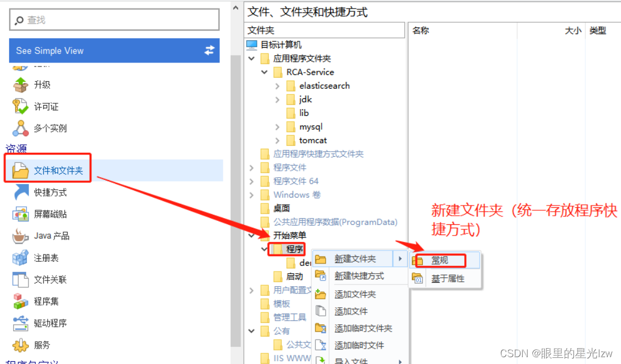Click the 新建快捷方式 menu icon
The image size is (621, 364).
point(320,276)
